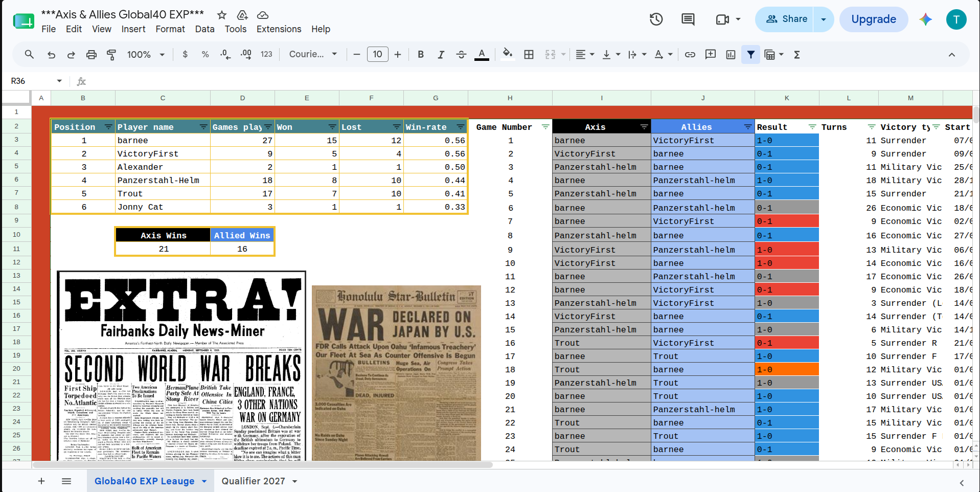This screenshot has width=980, height=492.
Task: Open the fill color bucket
Action: [x=507, y=54]
